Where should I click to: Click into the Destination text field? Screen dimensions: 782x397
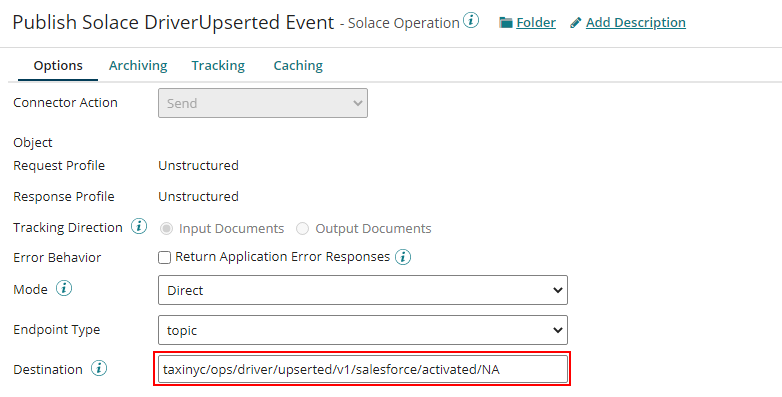pos(363,369)
